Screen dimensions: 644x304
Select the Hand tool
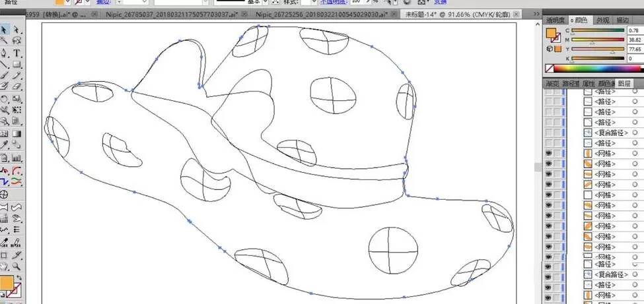(x=4, y=266)
